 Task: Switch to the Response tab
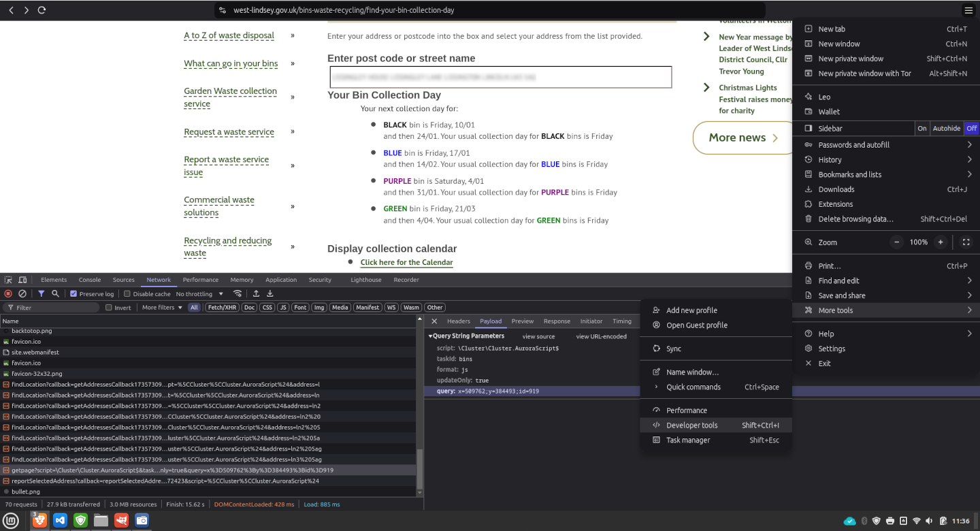(x=556, y=321)
